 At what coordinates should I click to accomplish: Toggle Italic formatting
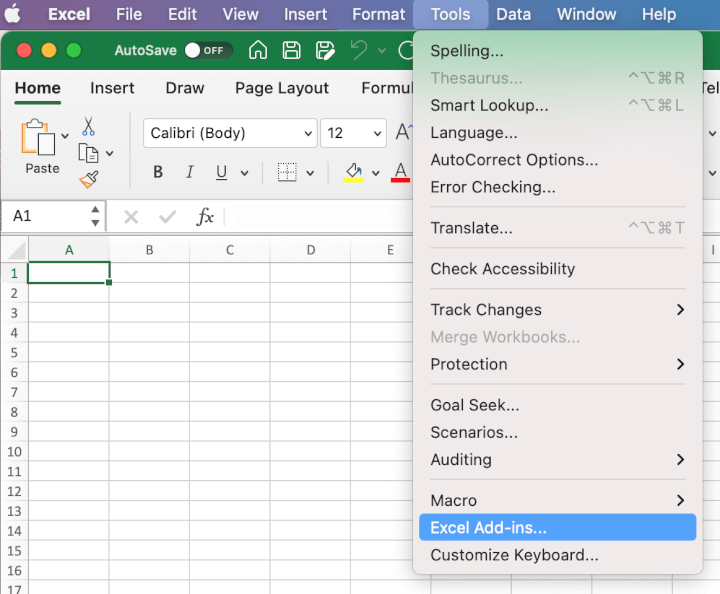(x=189, y=172)
